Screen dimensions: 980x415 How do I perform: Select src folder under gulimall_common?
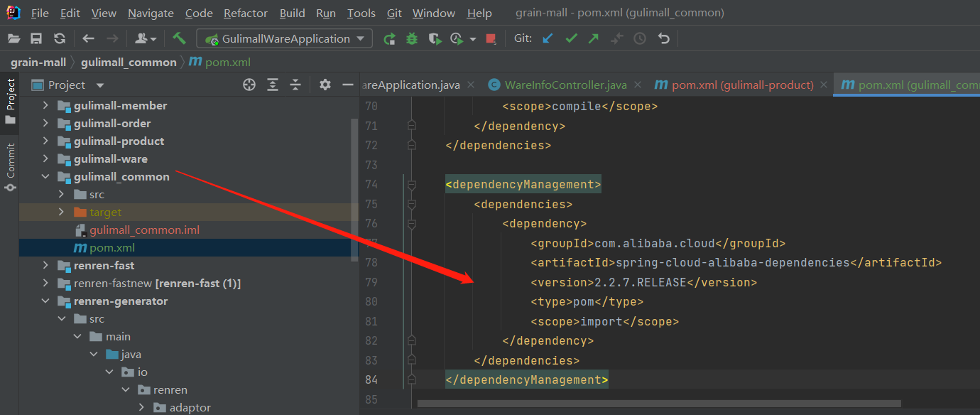[x=97, y=195]
